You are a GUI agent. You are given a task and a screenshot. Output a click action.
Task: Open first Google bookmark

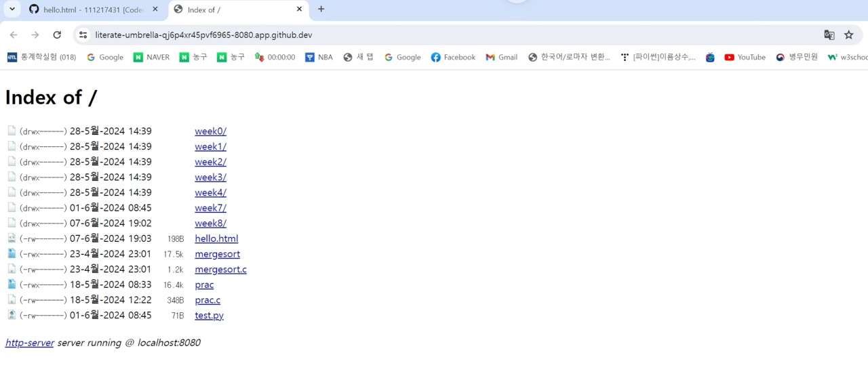pyautogui.click(x=105, y=58)
